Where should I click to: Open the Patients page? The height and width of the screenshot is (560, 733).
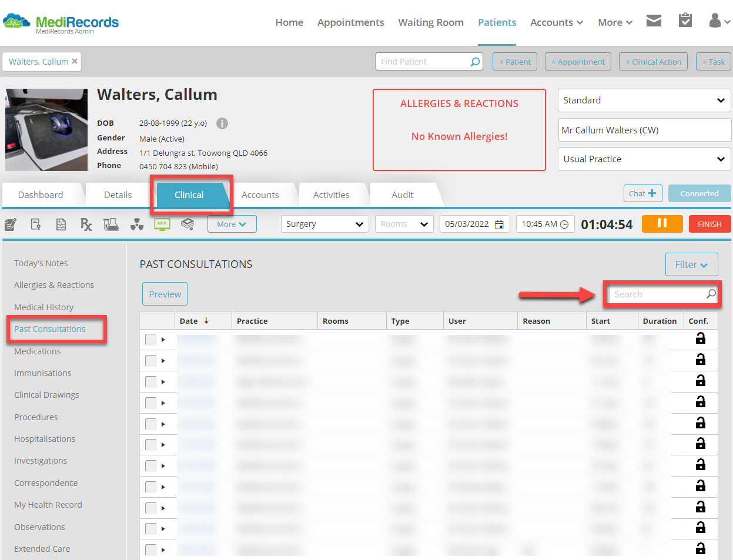coord(497,22)
